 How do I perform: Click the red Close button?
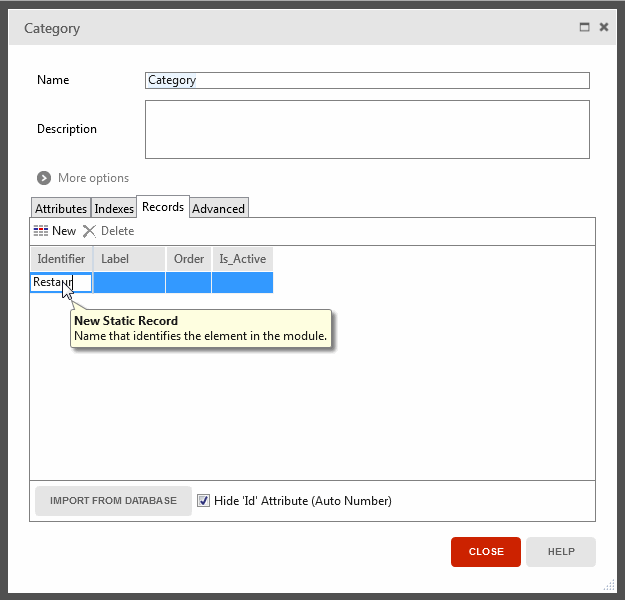tap(486, 552)
